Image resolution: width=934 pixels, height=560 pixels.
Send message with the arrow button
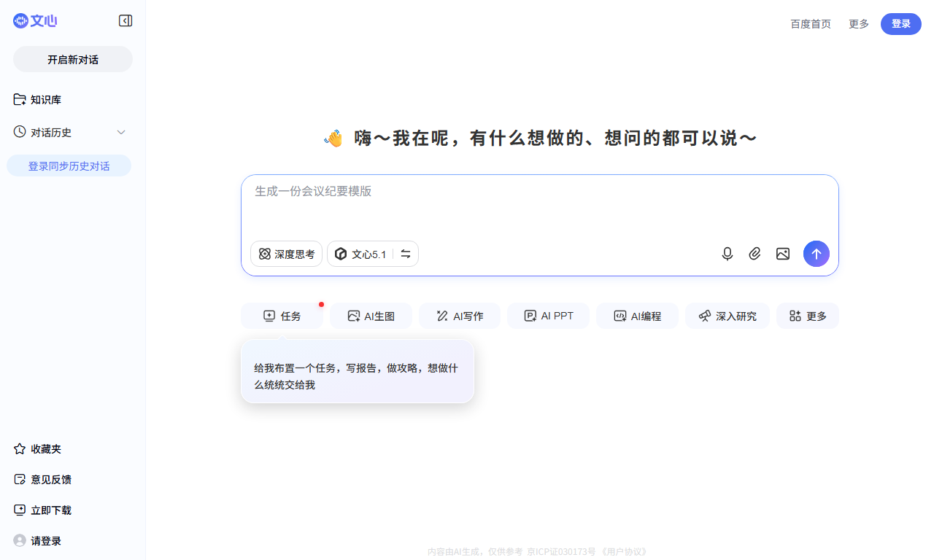point(817,254)
